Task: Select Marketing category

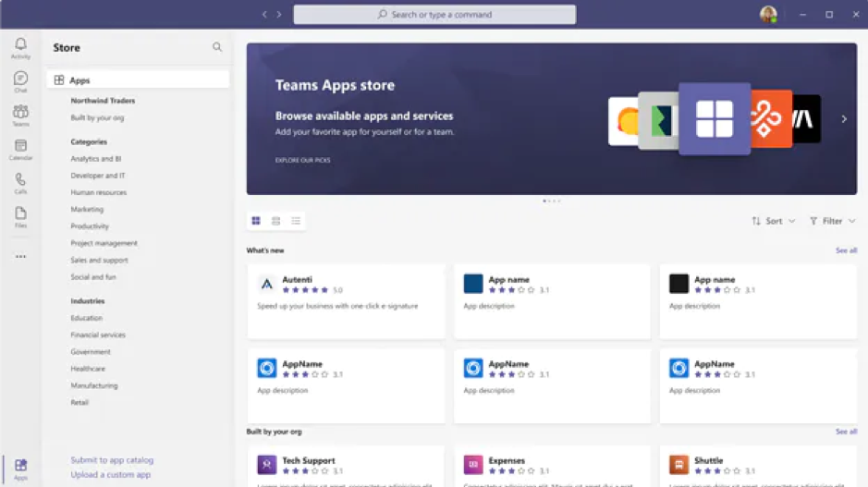Action: [87, 209]
